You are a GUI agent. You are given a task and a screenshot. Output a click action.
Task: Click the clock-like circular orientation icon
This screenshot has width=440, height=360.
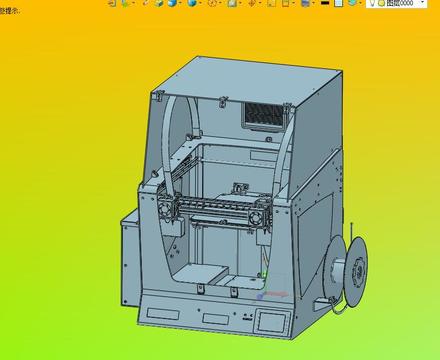coord(213,3)
